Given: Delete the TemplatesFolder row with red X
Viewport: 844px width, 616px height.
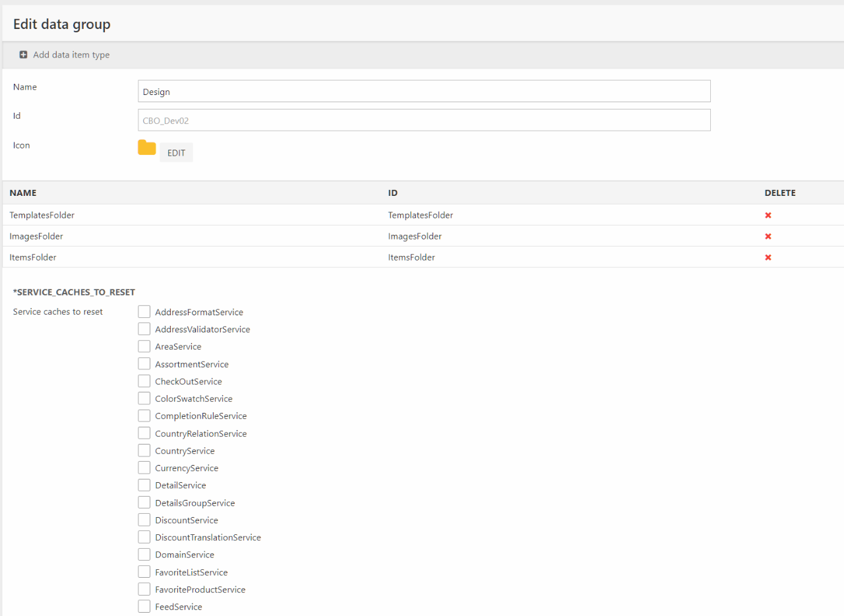Looking at the screenshot, I should (768, 215).
